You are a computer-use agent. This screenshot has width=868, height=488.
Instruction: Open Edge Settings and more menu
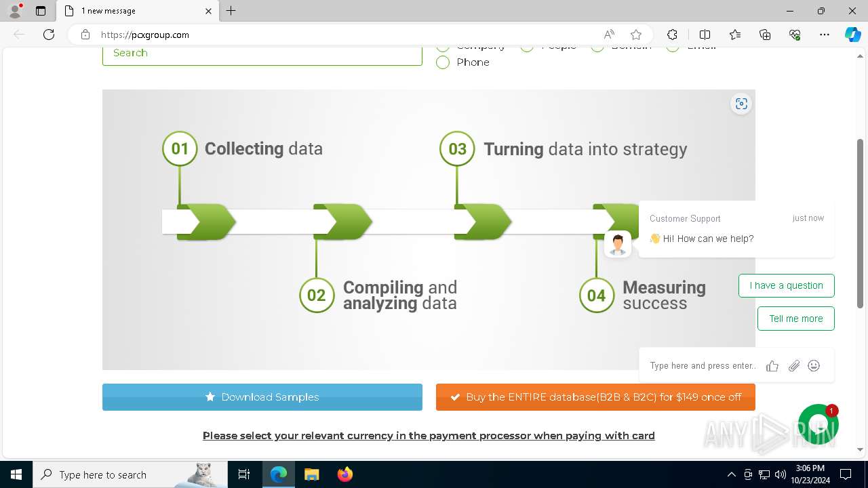tap(825, 35)
